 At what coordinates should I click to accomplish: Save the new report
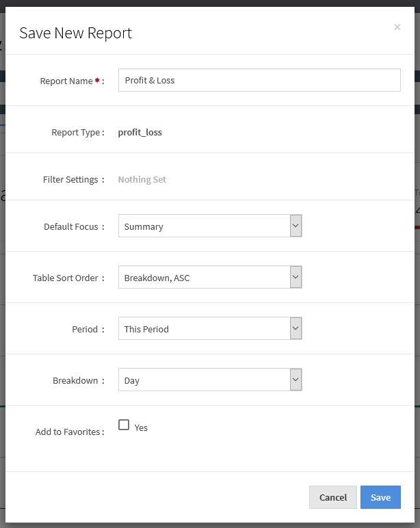380,497
